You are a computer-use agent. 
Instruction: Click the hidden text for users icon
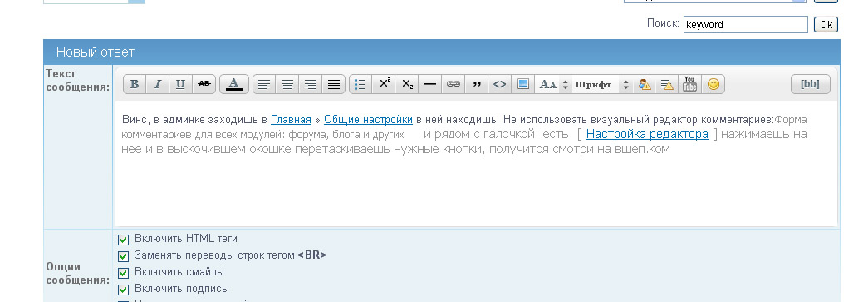click(645, 84)
